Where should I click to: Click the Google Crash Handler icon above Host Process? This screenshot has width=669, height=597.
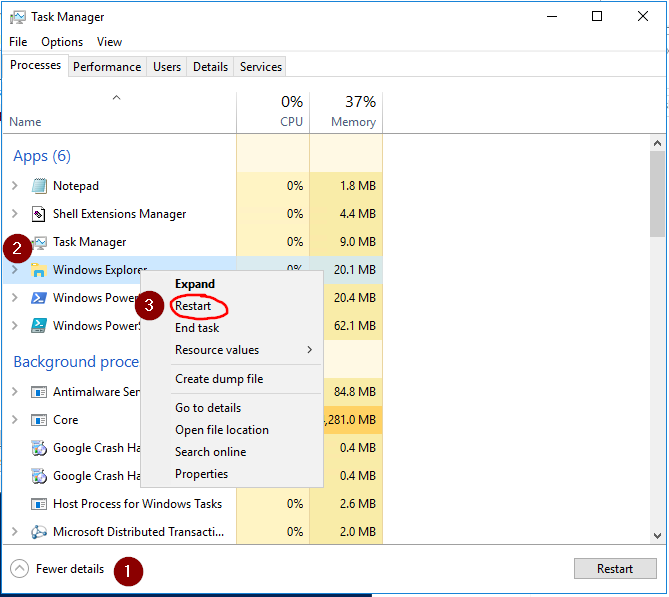tap(39, 476)
